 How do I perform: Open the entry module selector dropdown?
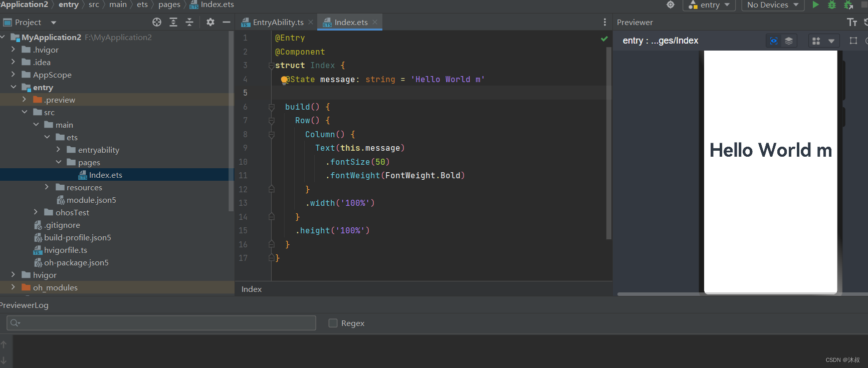coord(709,5)
